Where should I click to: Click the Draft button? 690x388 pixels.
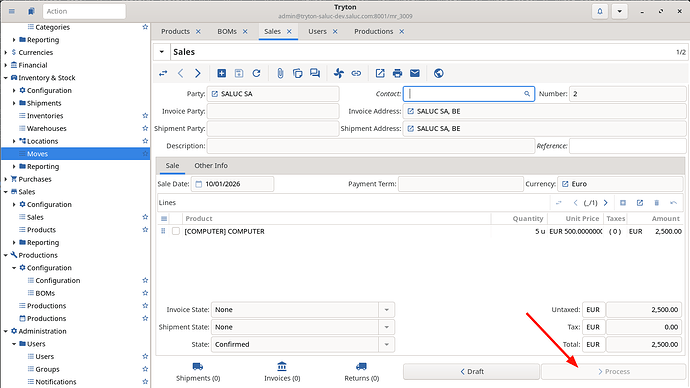coord(471,372)
